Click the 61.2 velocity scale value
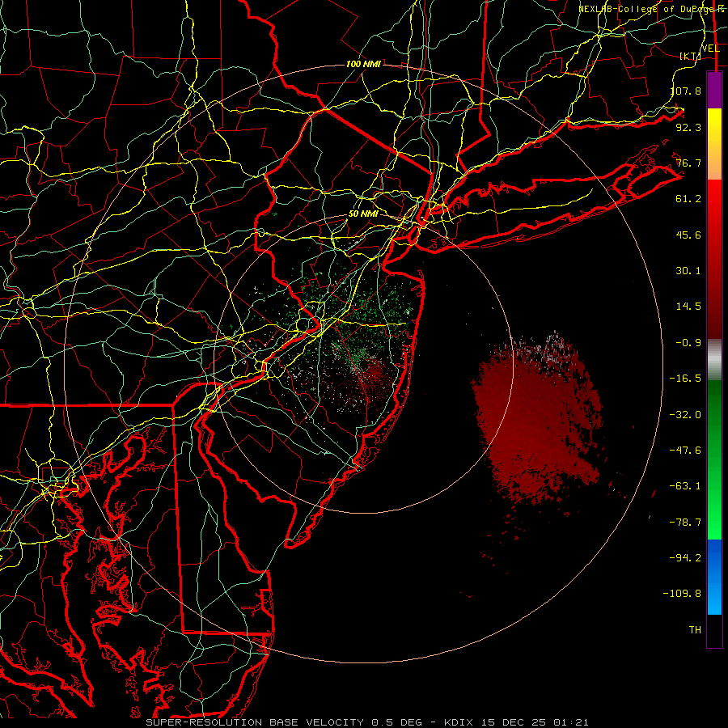Screen dimensions: 728x728 click(688, 199)
